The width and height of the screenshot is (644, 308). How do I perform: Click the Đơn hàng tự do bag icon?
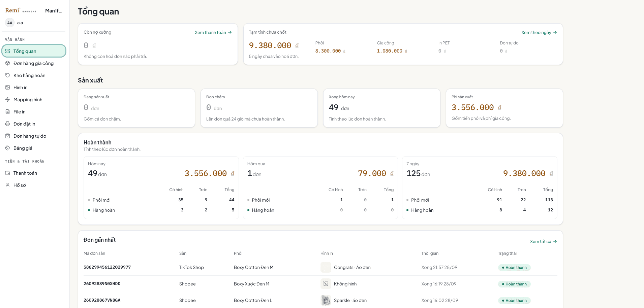click(x=8, y=136)
